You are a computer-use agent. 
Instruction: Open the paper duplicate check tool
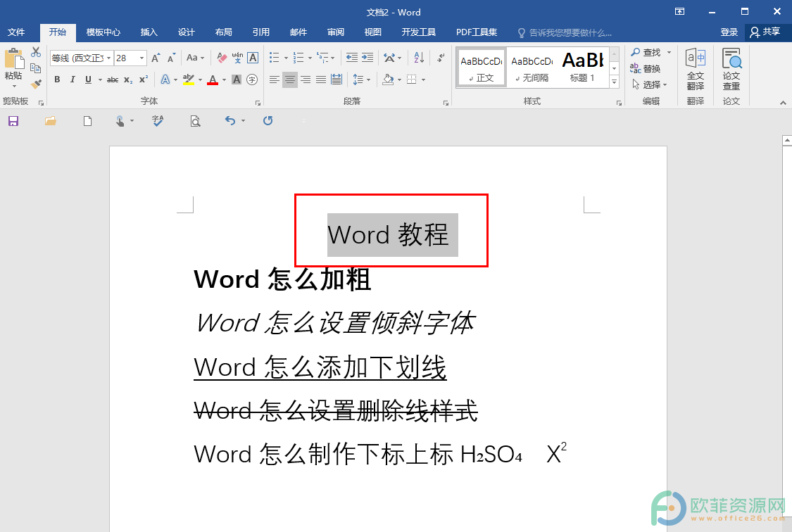731,69
